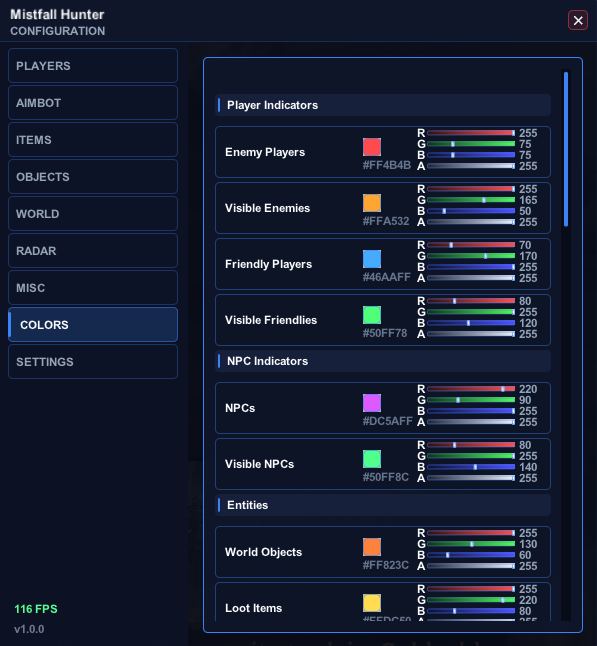Change the Visible Friendlies red slider
The width and height of the screenshot is (597, 646).
[x=471, y=301]
